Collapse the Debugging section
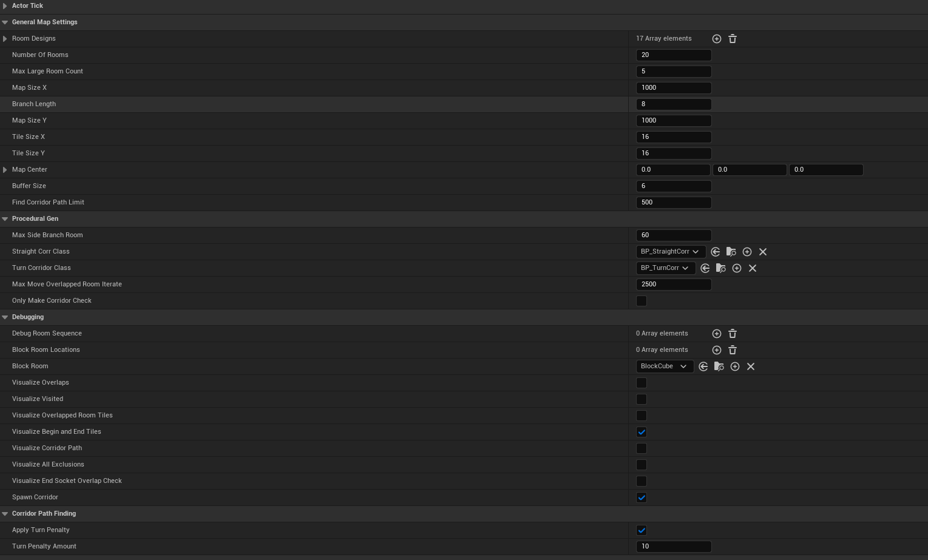The width and height of the screenshot is (928, 560). coord(5,317)
